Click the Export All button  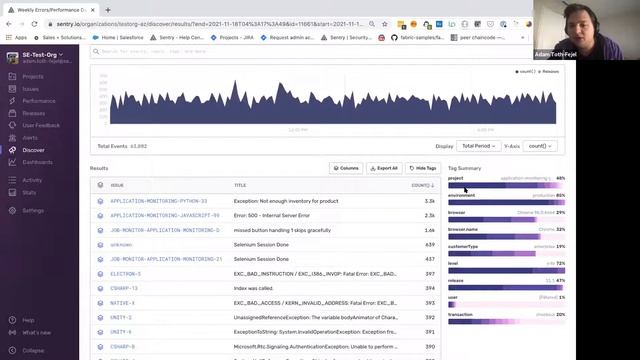(x=384, y=168)
